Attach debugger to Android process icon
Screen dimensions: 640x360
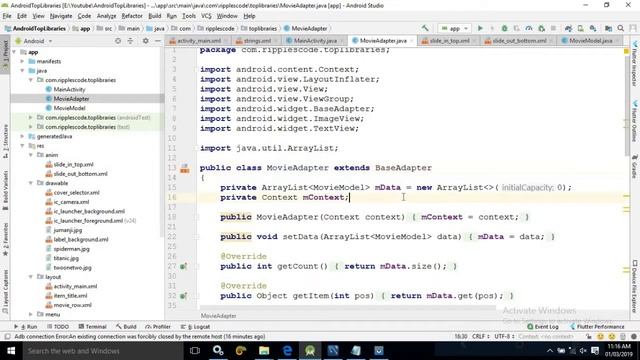click(542, 28)
